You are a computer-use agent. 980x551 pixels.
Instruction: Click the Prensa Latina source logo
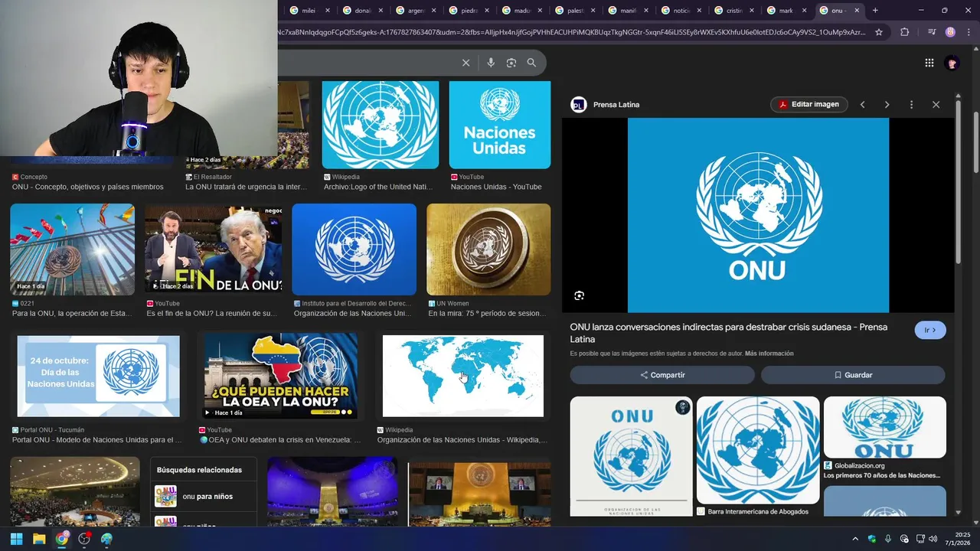click(579, 105)
